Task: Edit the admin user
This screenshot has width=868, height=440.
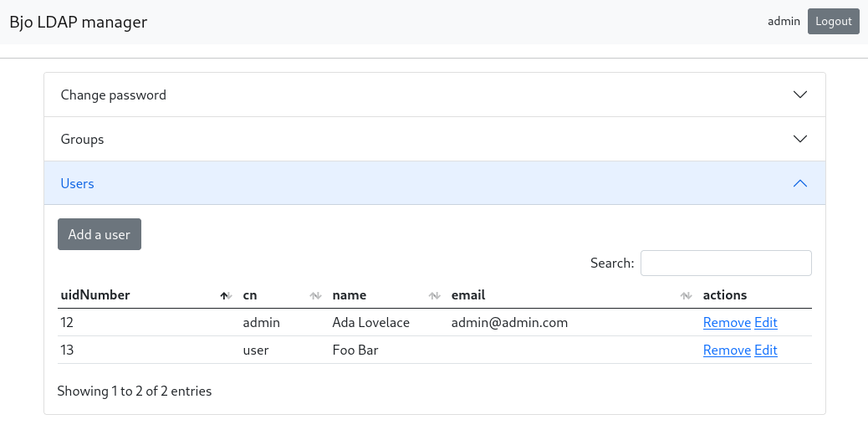Action: click(766, 323)
